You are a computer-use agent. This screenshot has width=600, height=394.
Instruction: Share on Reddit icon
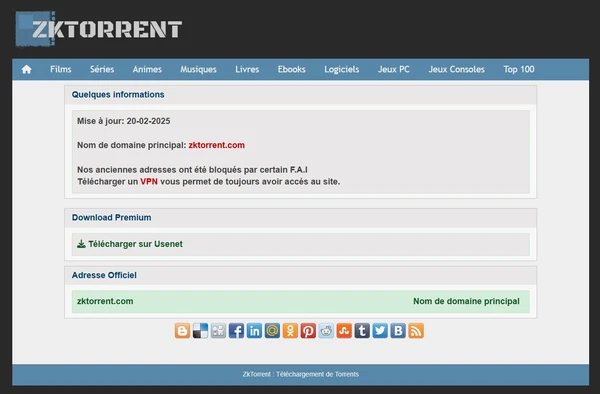click(x=326, y=331)
